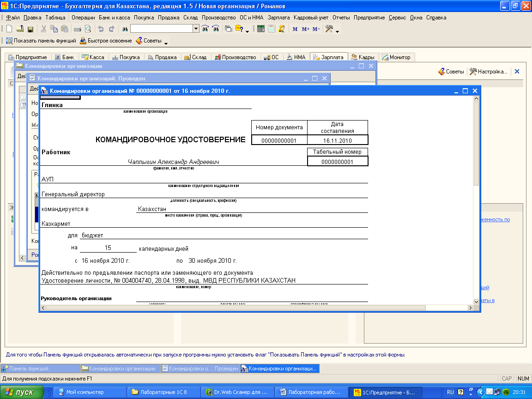This screenshot has width=532, height=399.
Task: Open the Зарплата menu
Action: pos(278,18)
